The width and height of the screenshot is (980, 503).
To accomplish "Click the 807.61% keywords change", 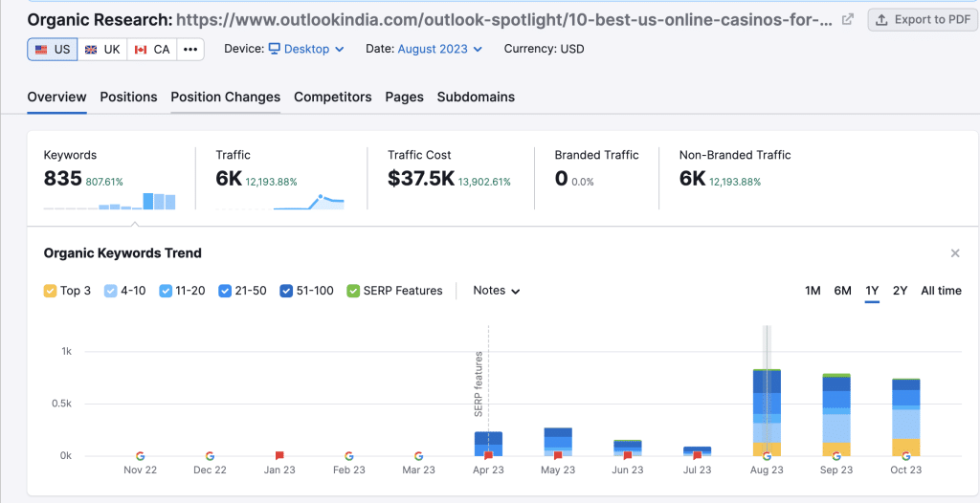I will (x=104, y=182).
